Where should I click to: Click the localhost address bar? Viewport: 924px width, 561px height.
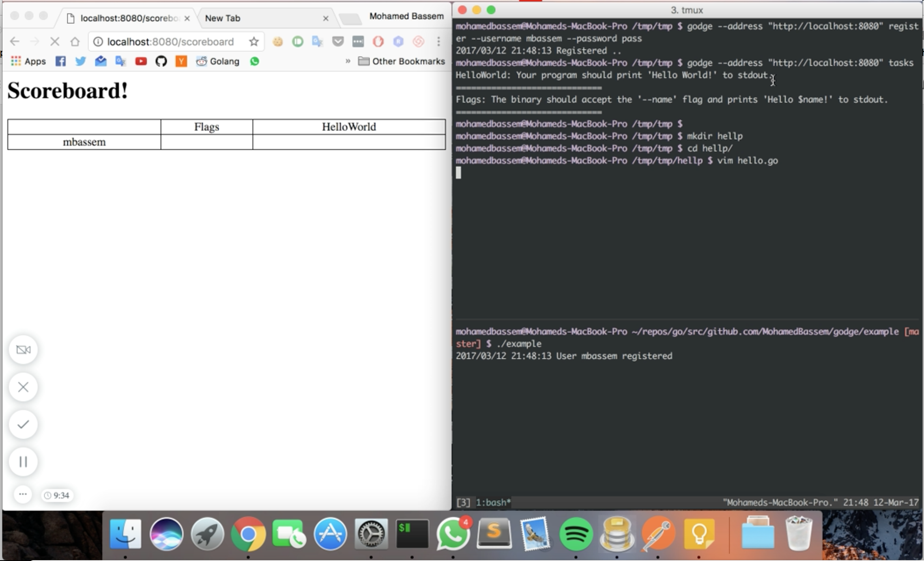point(170,41)
